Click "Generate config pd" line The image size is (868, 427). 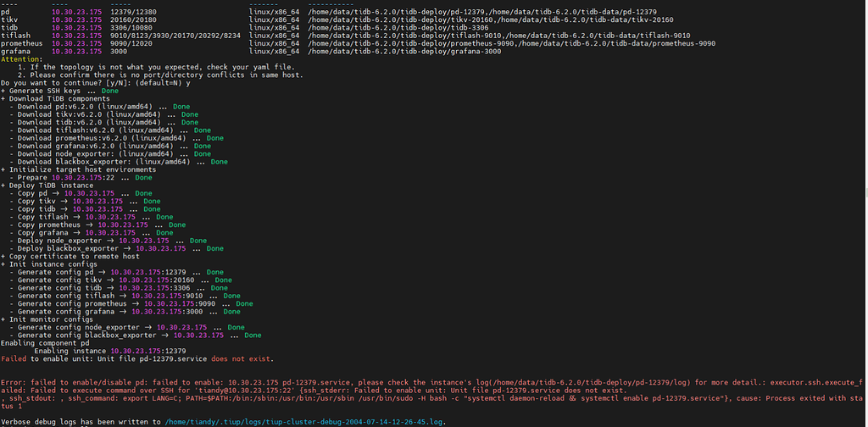[x=117, y=272]
